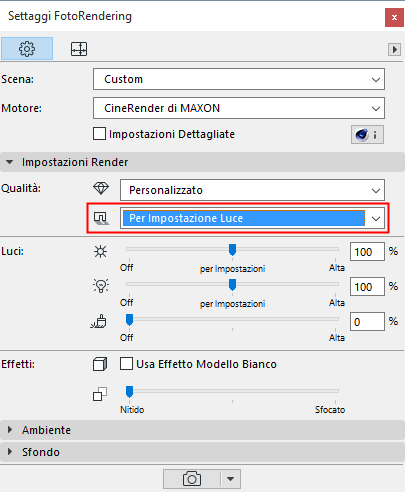
Task: Click the CineRender info icon button
Action: pos(367,135)
